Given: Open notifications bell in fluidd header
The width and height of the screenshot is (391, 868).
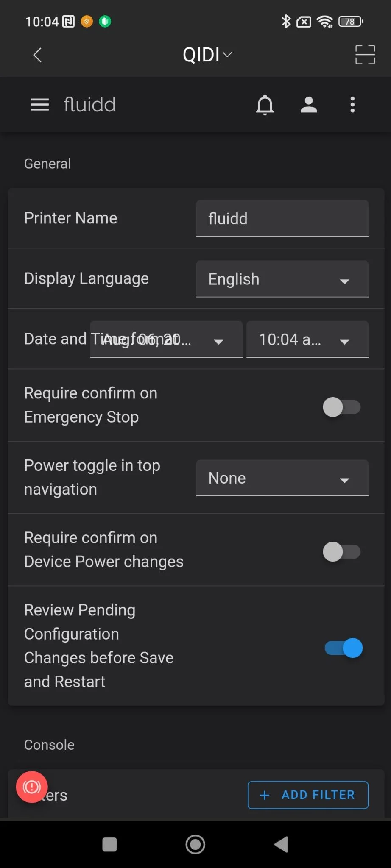Looking at the screenshot, I should click(x=265, y=105).
